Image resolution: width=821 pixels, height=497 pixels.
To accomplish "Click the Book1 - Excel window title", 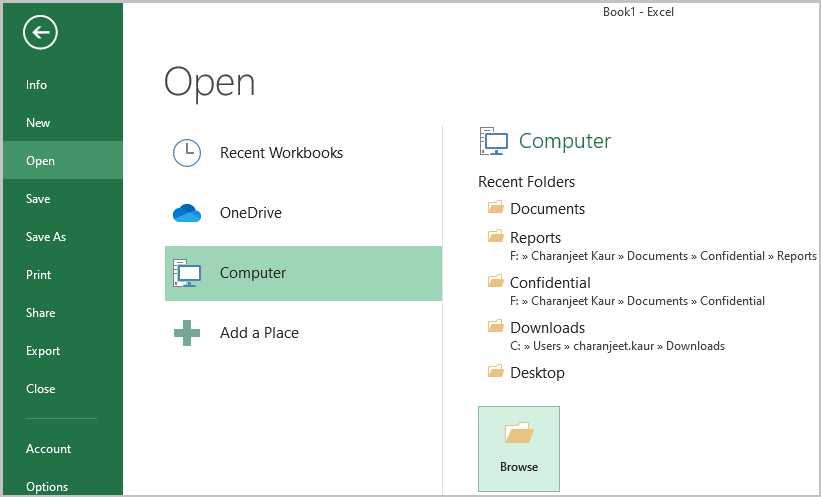I will pyautogui.click(x=638, y=12).
